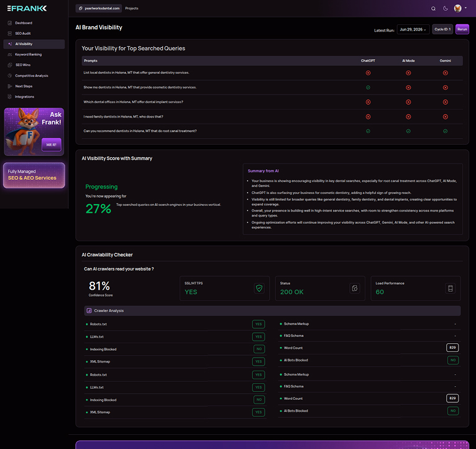Viewport: 476px width, 449px height.
Task: Click AI Mode red X for general dentistry prompt
Action: click(x=408, y=73)
